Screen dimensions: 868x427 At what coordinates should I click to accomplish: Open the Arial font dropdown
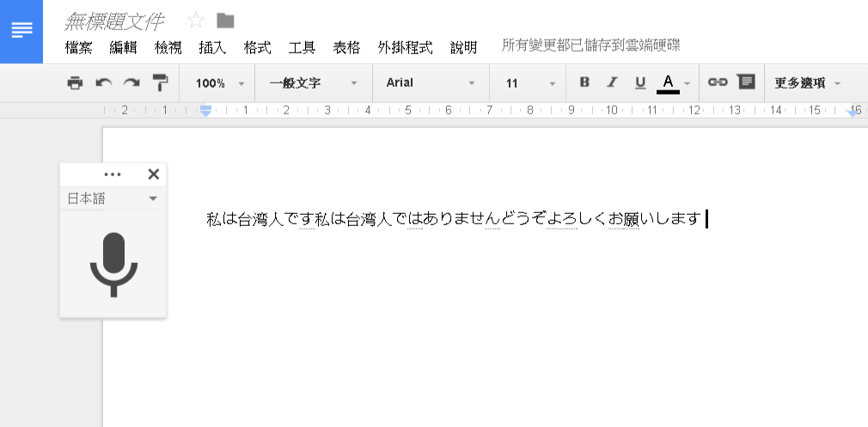point(431,83)
